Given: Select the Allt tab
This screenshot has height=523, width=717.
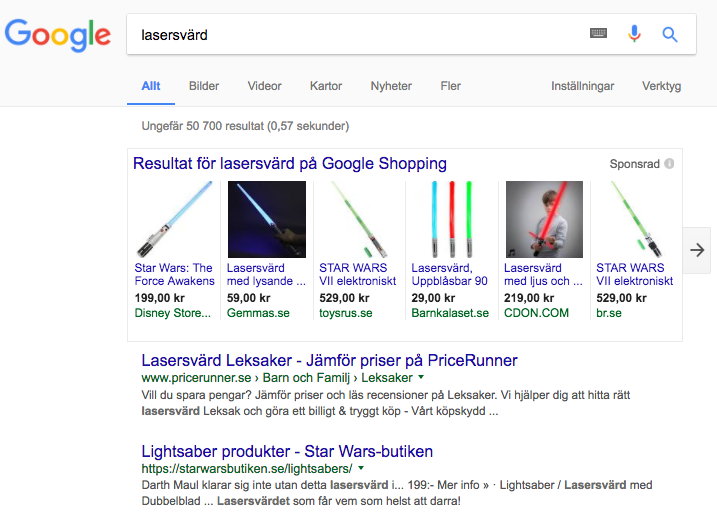Looking at the screenshot, I should (151, 86).
